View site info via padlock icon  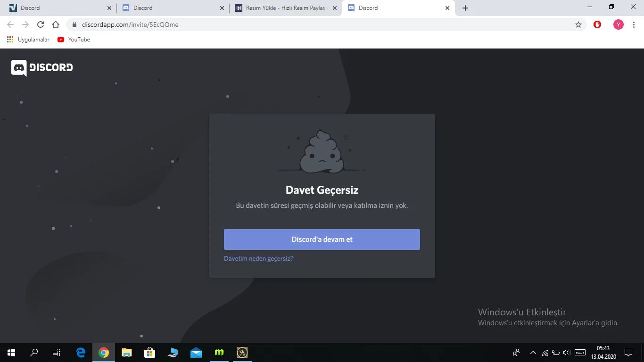tap(74, 25)
